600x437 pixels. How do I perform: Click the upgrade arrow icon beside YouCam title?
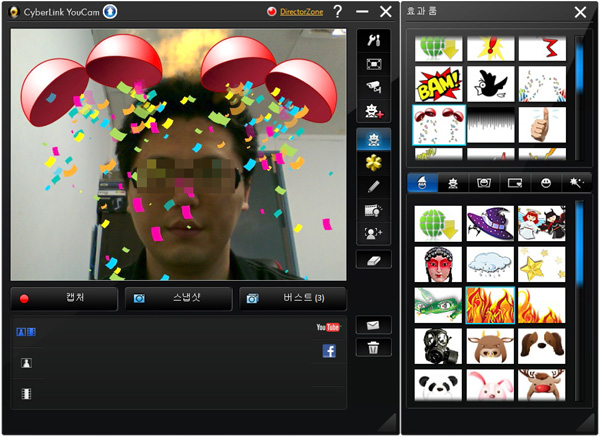tap(110, 12)
